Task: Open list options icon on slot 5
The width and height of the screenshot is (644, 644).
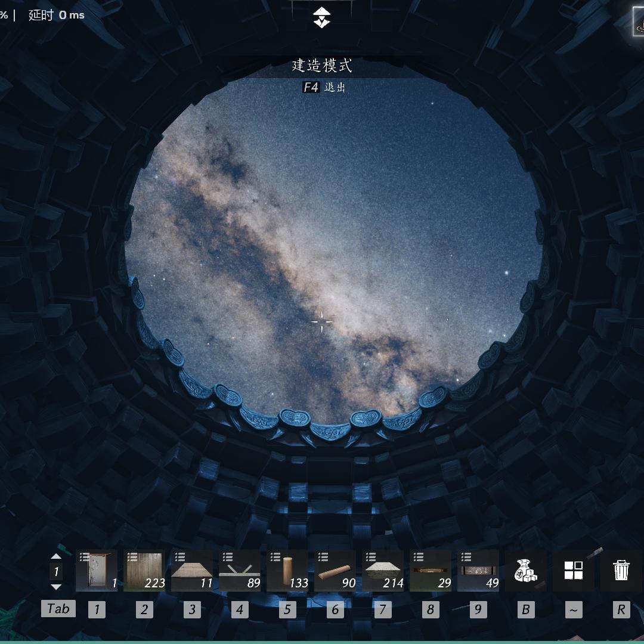Action: [275, 557]
